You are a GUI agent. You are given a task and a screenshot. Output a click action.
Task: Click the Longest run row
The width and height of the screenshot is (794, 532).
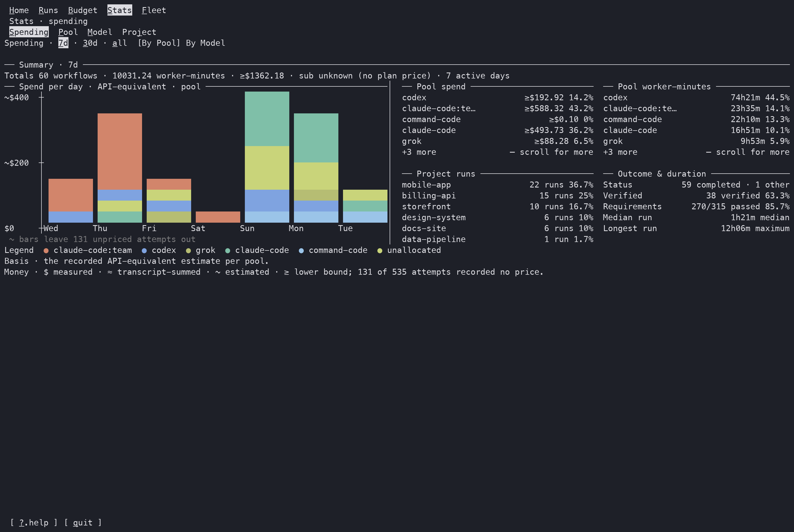pos(696,228)
